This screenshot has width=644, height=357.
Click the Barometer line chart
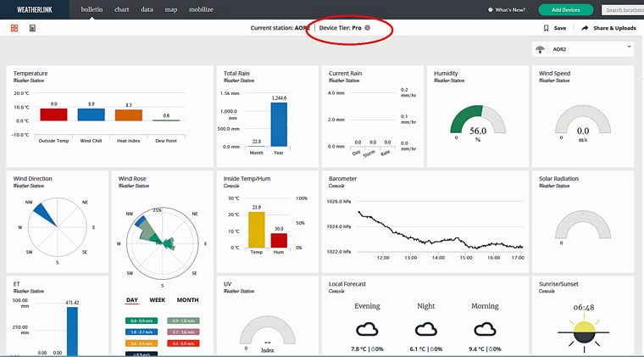[x=441, y=230]
